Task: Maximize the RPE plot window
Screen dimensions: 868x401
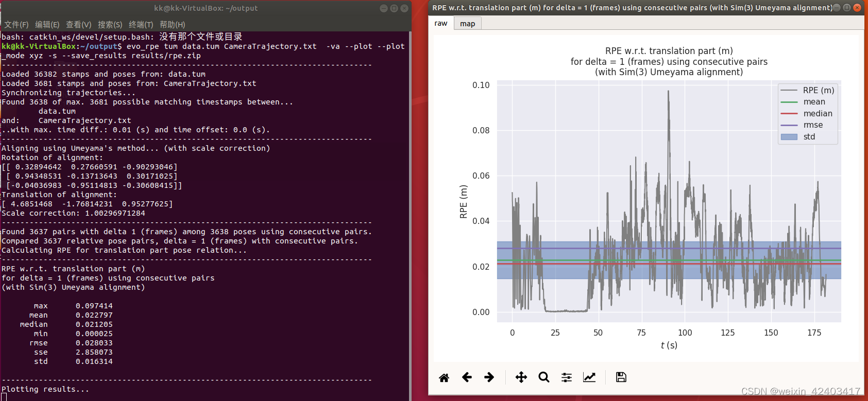Action: point(847,8)
